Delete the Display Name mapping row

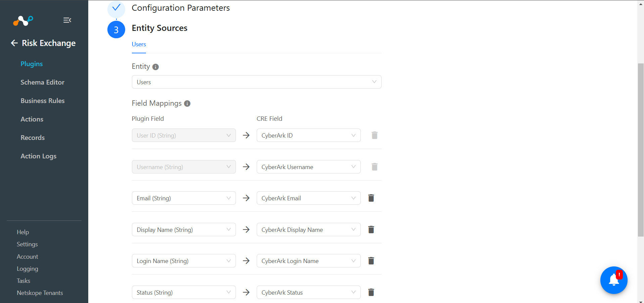[371, 230]
